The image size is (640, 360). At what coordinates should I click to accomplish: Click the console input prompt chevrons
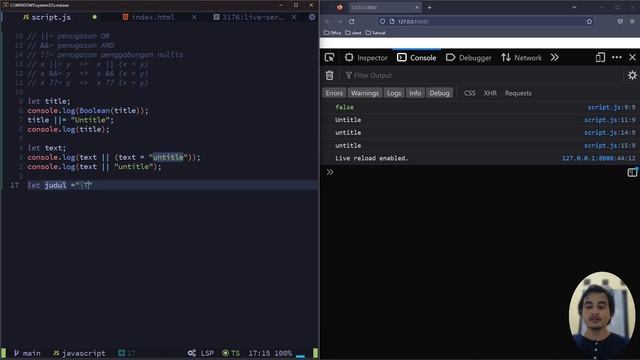click(x=330, y=172)
